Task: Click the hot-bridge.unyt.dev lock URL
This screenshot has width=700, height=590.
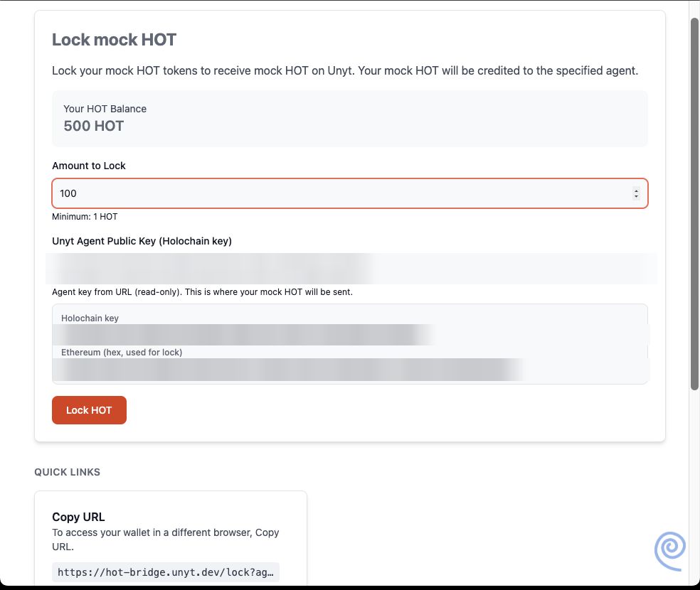Action: pos(166,572)
